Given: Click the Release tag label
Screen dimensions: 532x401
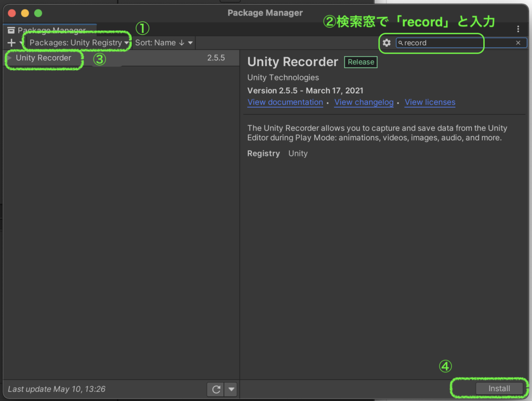Looking at the screenshot, I should point(361,62).
